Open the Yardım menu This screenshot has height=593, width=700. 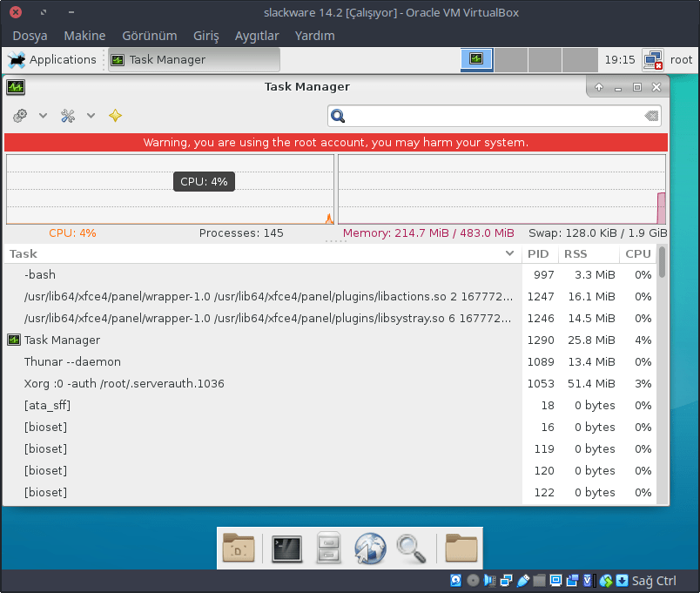coord(314,36)
